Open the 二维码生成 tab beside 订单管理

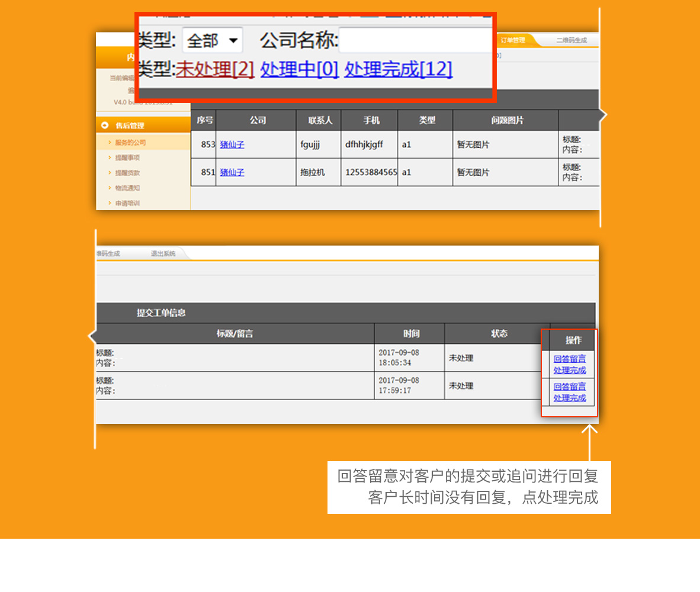click(x=571, y=40)
